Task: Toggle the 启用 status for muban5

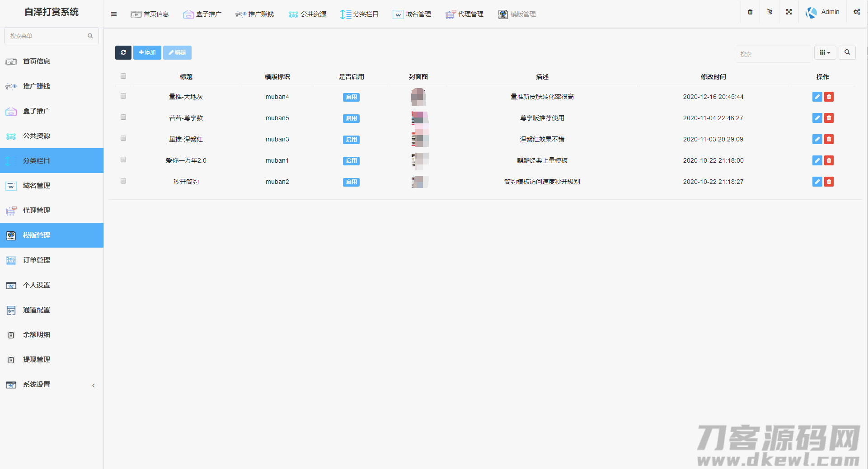Action: [x=351, y=118]
